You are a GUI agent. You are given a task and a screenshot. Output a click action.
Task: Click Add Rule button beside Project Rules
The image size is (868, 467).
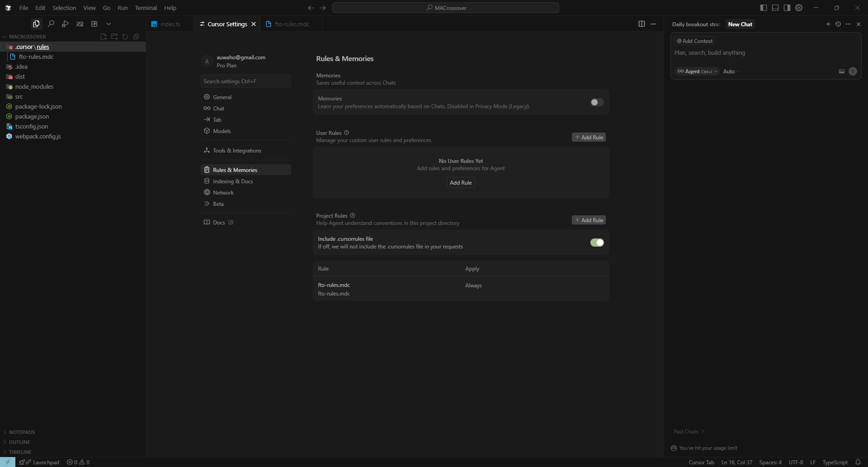click(589, 220)
